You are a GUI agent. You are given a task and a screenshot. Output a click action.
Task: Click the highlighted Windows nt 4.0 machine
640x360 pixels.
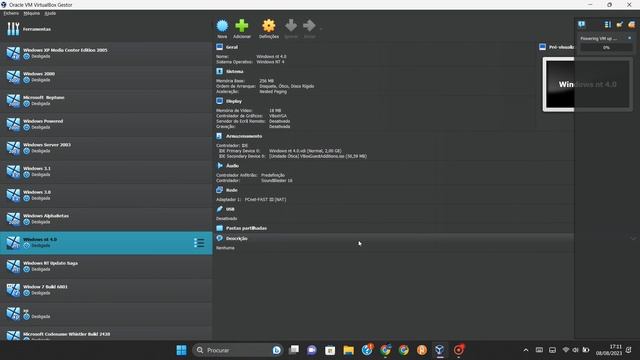[106, 243]
